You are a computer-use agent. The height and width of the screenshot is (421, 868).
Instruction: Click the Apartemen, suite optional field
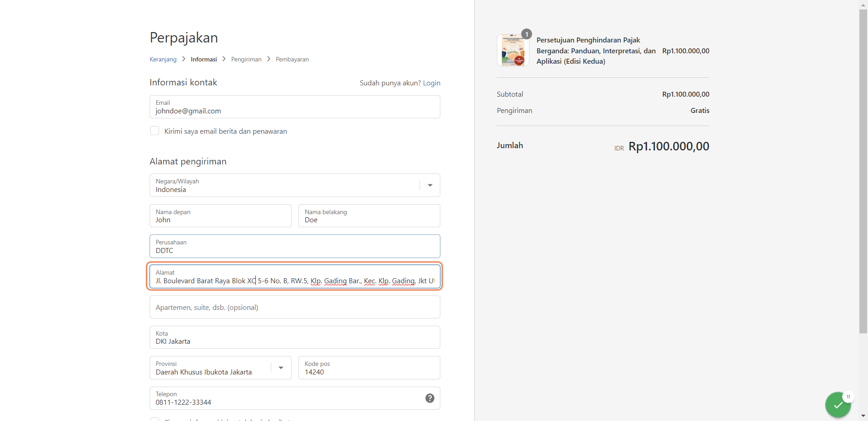point(295,307)
